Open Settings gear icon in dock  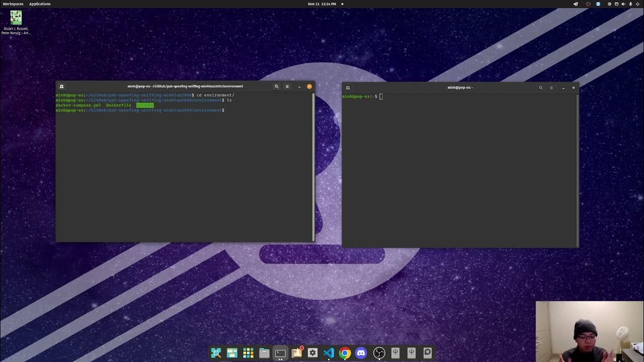pos(312,353)
